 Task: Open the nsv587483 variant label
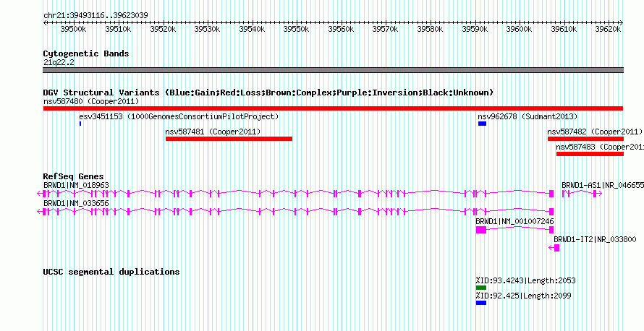tap(600, 147)
